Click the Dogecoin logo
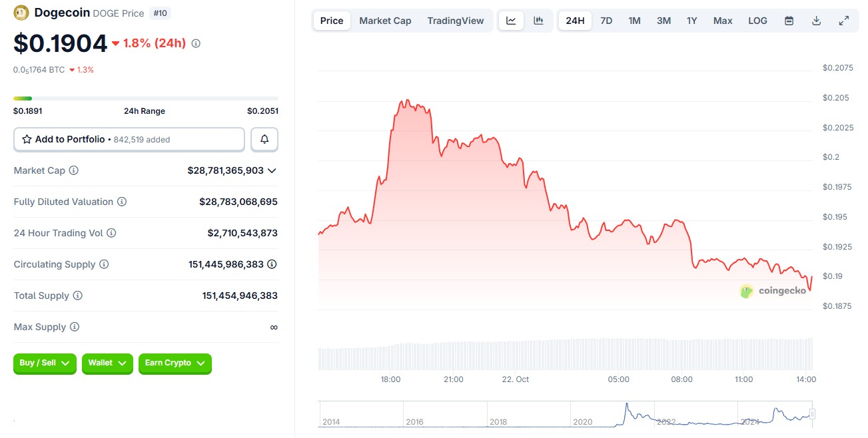Viewport: 868px width, 438px height. pos(21,13)
